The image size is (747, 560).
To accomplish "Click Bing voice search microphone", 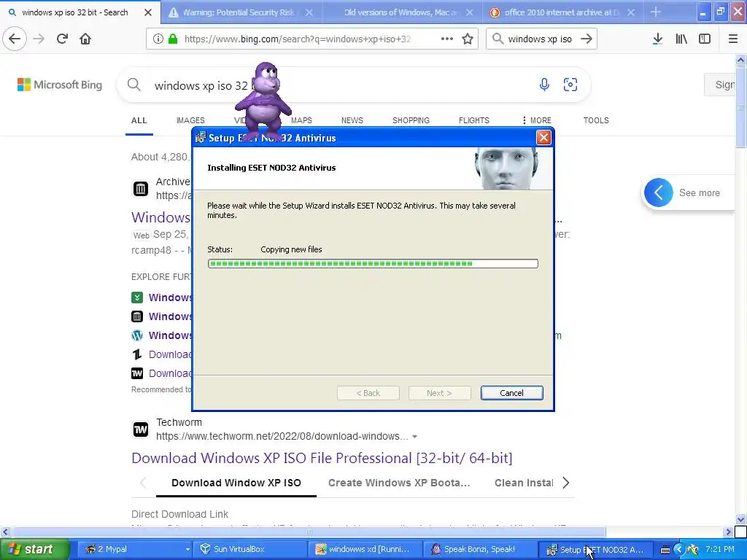I will (544, 85).
